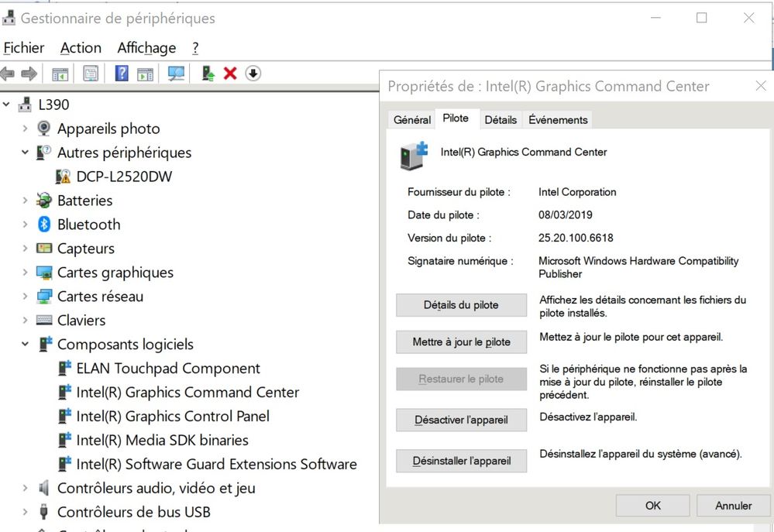The image size is (774, 532).
Task: Expand the Batteries category
Action: (25, 201)
